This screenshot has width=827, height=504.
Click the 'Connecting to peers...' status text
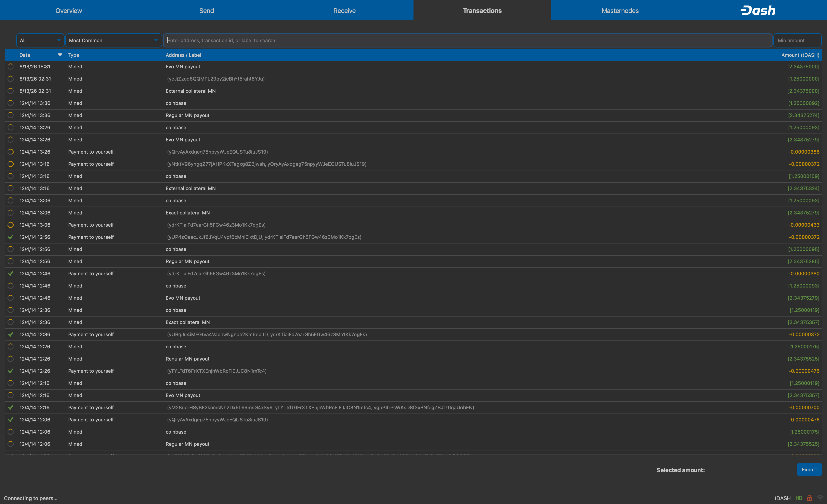[31, 498]
